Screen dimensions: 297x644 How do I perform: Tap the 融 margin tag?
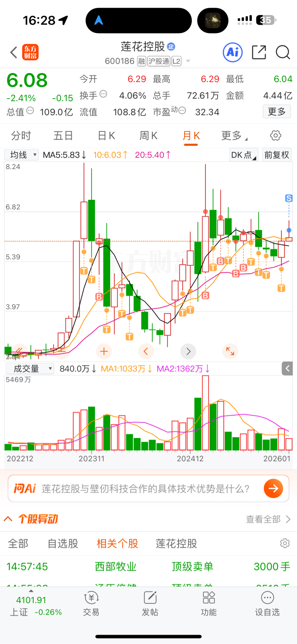(142, 61)
